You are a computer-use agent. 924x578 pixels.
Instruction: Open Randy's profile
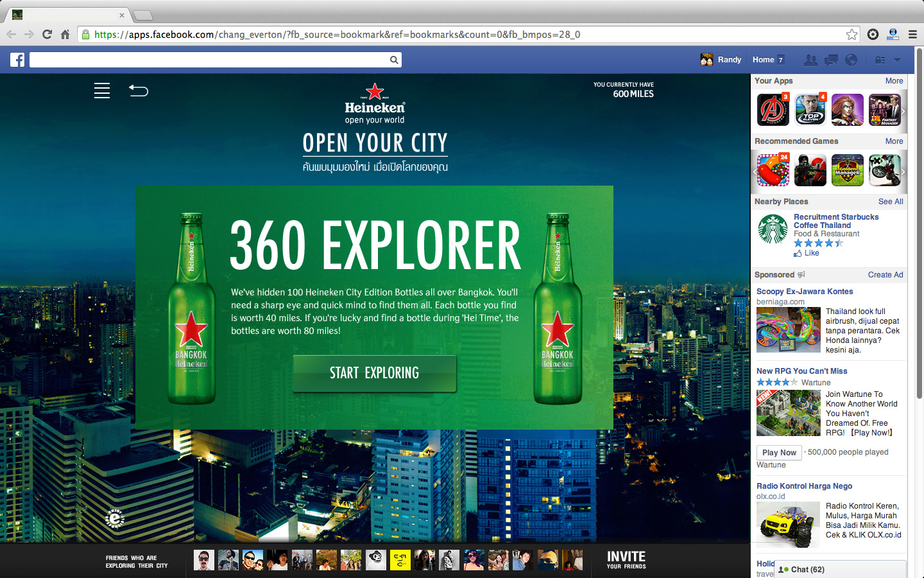tap(721, 60)
